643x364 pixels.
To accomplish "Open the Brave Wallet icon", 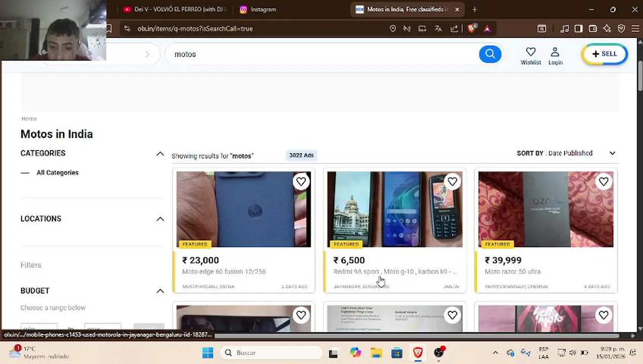I will click(x=593, y=29).
